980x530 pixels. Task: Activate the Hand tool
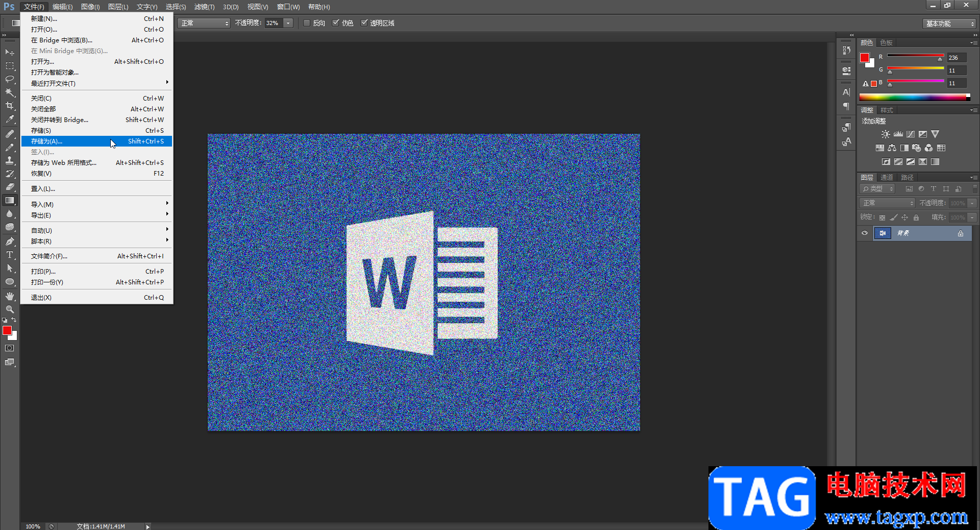[10, 296]
